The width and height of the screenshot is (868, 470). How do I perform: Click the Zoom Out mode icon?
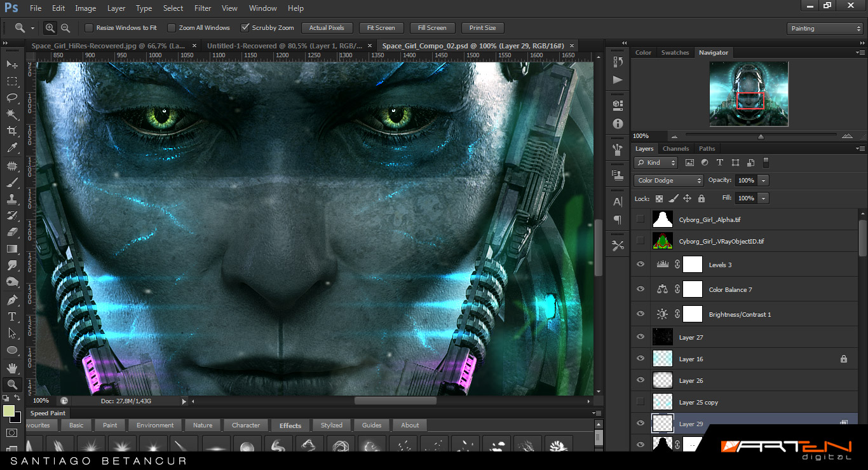point(65,28)
